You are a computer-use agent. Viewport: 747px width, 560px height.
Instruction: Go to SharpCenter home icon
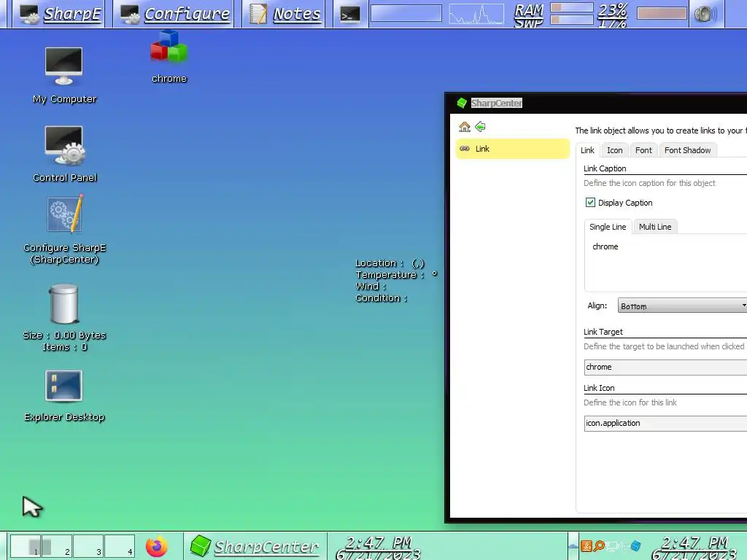click(x=465, y=127)
